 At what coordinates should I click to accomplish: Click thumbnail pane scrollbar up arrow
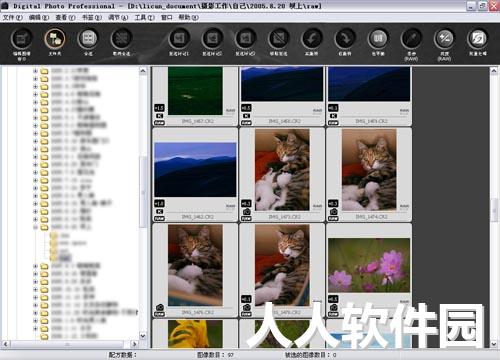point(494,71)
